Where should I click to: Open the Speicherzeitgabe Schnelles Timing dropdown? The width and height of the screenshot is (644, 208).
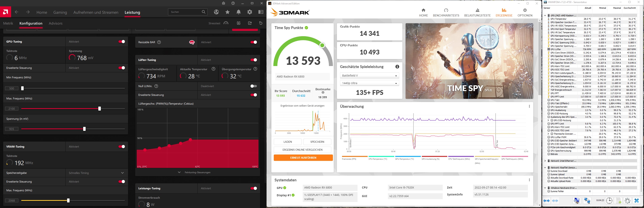coord(97,173)
